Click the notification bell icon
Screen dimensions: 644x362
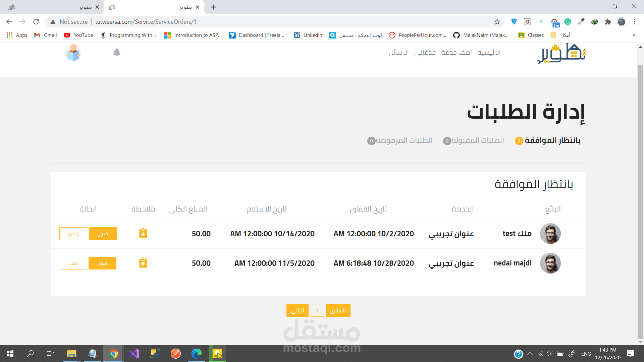point(117,52)
